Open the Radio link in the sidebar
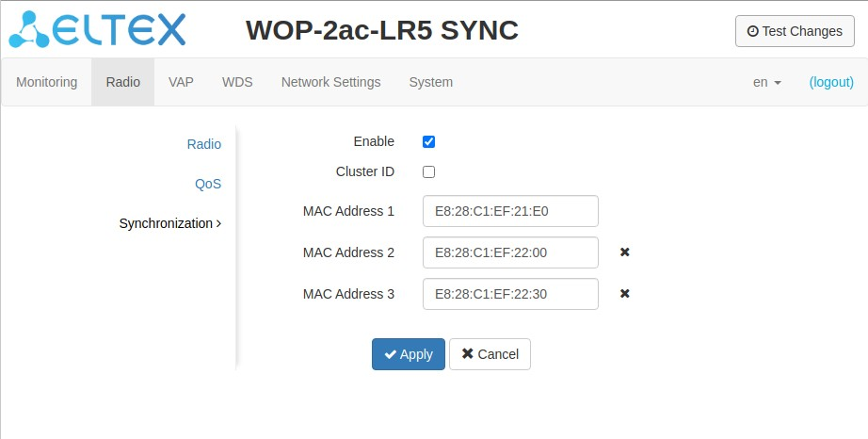The image size is (868, 439). coord(203,144)
